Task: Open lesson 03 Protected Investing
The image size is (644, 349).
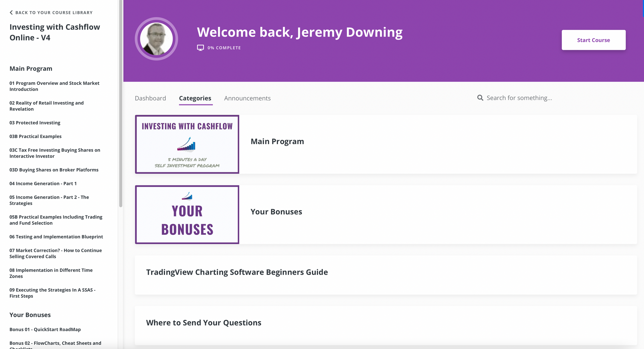Action: [35, 123]
